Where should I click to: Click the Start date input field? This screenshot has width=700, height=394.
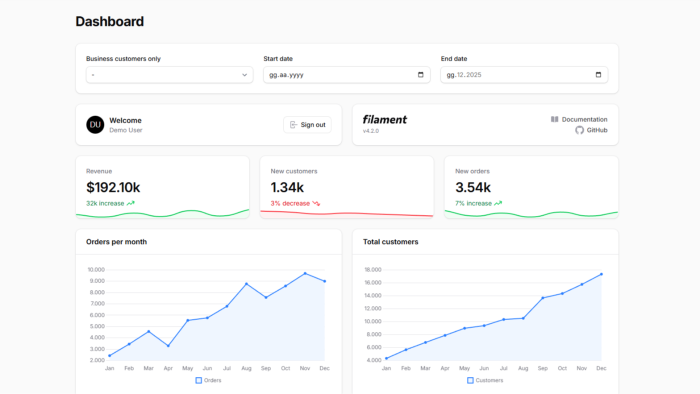click(346, 75)
